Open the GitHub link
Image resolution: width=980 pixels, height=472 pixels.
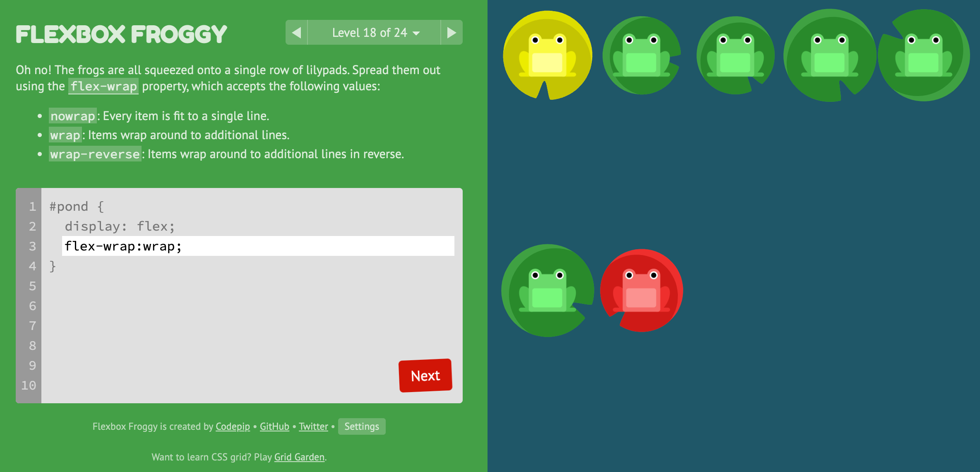[274, 426]
